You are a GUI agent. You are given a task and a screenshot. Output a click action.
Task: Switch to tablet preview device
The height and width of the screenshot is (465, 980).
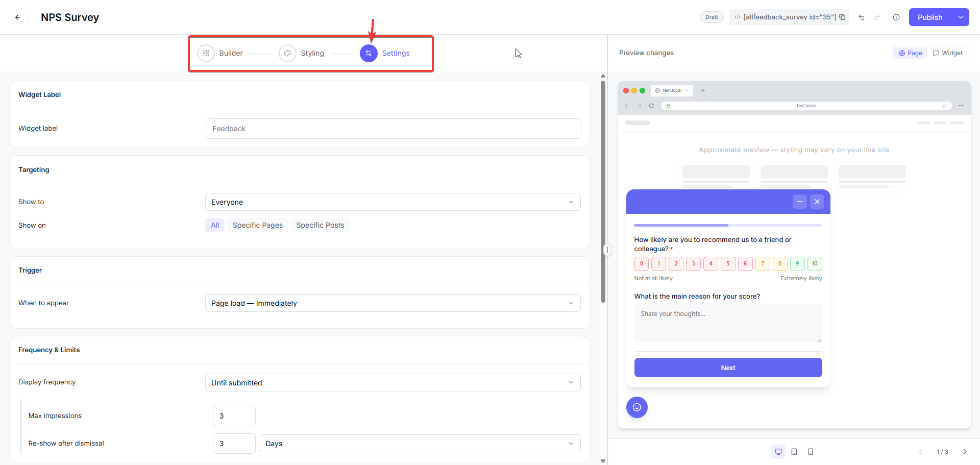(794, 452)
